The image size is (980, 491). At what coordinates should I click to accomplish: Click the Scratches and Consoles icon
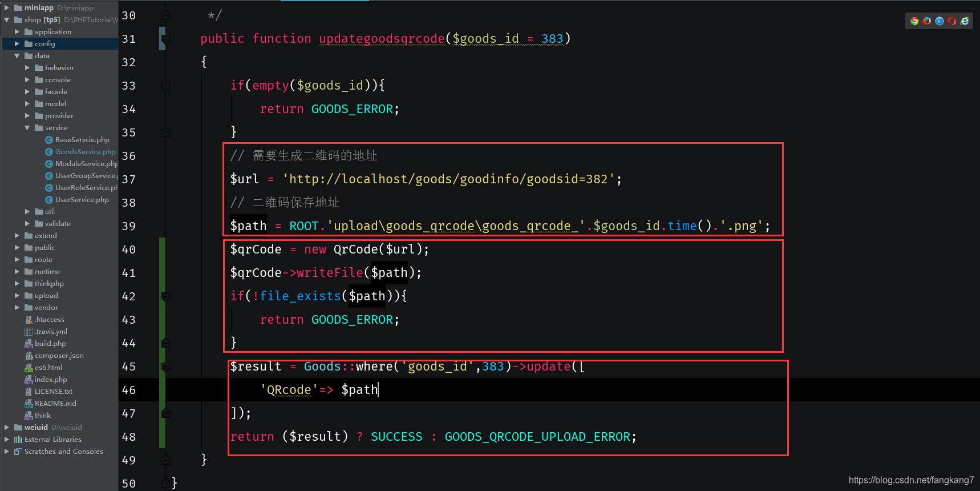(18, 452)
